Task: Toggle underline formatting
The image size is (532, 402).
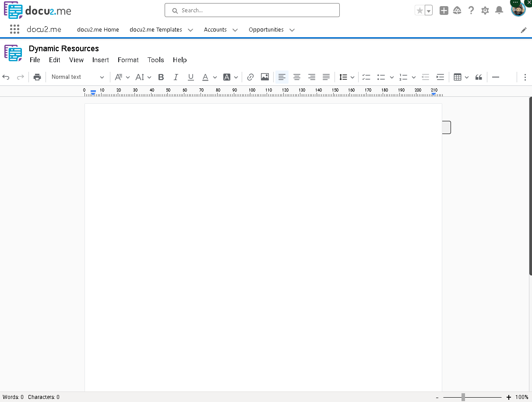Action: 191,77
